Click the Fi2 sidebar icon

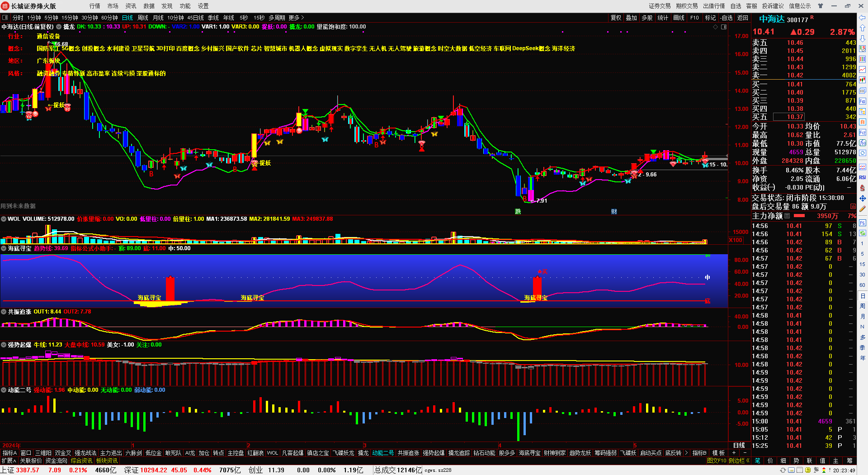click(x=863, y=133)
